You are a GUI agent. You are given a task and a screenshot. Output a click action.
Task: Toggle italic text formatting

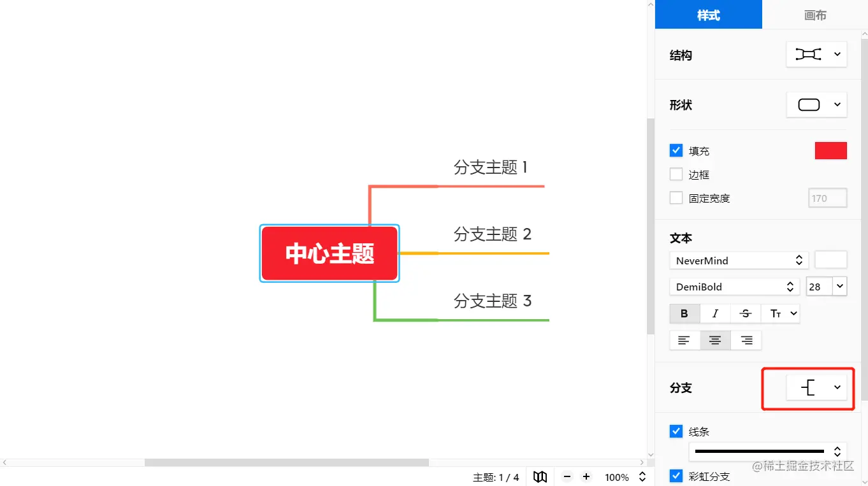click(x=715, y=313)
